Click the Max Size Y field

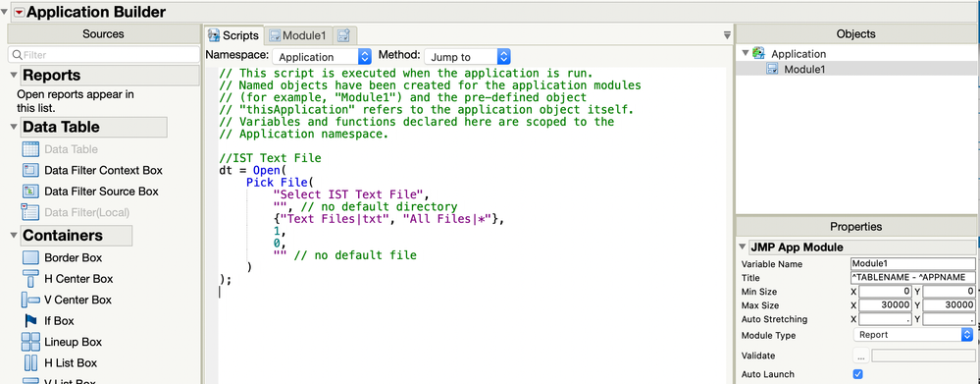click(949, 305)
